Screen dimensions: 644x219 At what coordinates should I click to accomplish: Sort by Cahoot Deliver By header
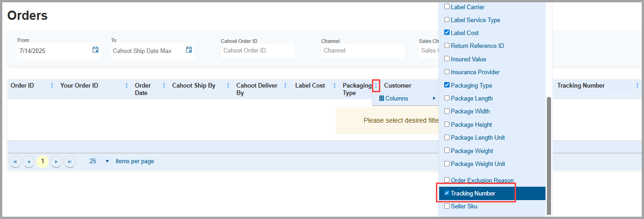tap(257, 89)
